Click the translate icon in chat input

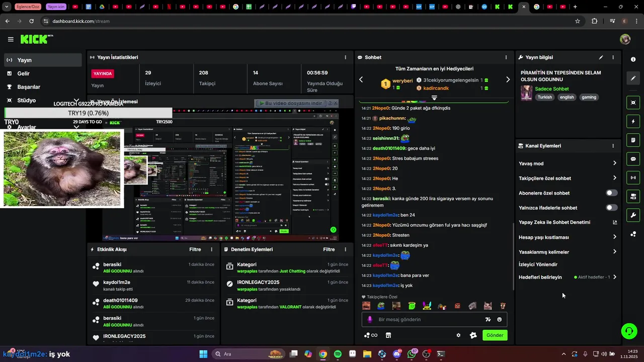[x=488, y=319]
